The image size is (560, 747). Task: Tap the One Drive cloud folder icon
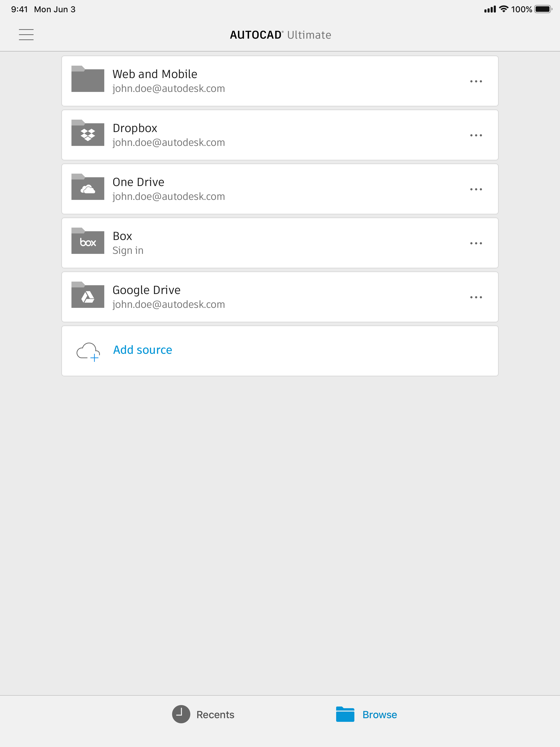pyautogui.click(x=88, y=187)
